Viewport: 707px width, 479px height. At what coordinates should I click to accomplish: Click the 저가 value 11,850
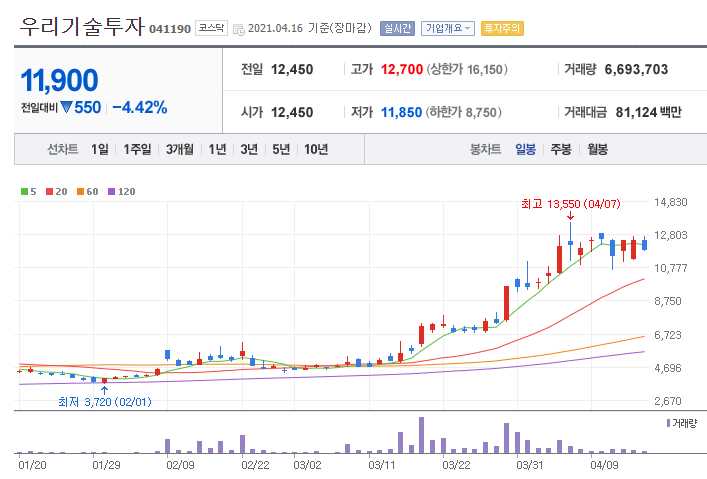[x=401, y=112]
